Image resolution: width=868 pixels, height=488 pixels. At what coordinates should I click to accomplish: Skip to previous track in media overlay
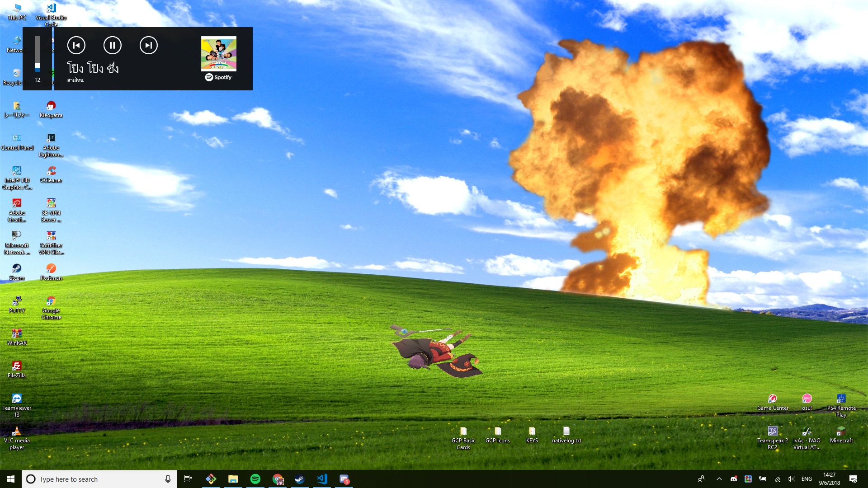tap(76, 45)
